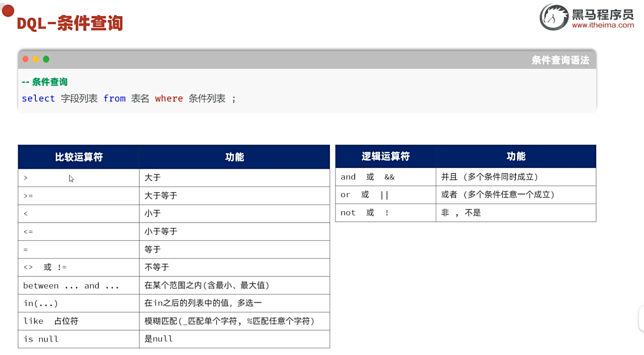Click the 模糊匹配 description cell
This screenshot has width=644, height=355.
pos(235,321)
